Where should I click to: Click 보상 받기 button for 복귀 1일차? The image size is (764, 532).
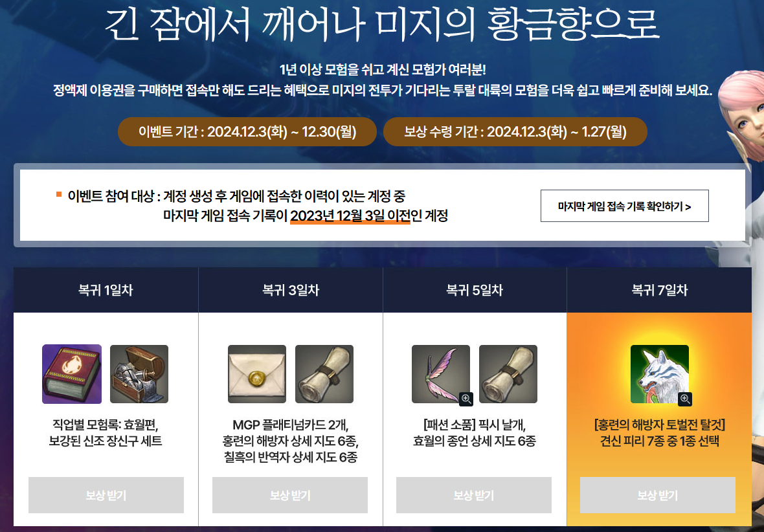point(106,495)
